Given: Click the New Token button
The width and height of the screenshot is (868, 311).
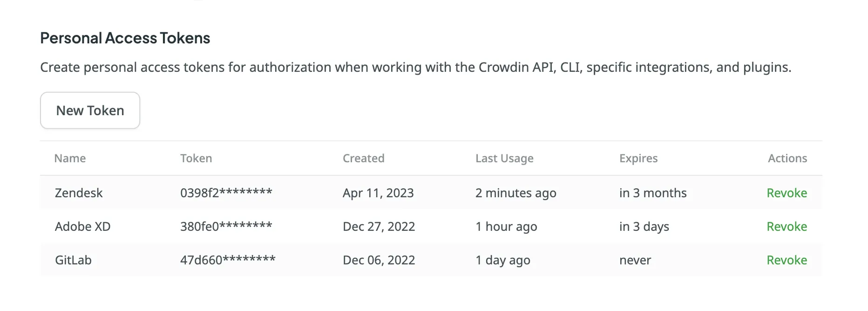Looking at the screenshot, I should [x=90, y=111].
